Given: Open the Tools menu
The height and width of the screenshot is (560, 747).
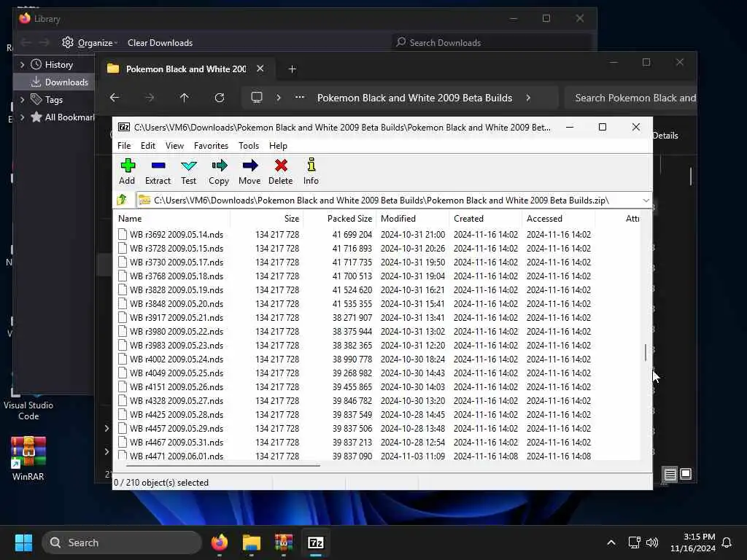Looking at the screenshot, I should (x=249, y=146).
